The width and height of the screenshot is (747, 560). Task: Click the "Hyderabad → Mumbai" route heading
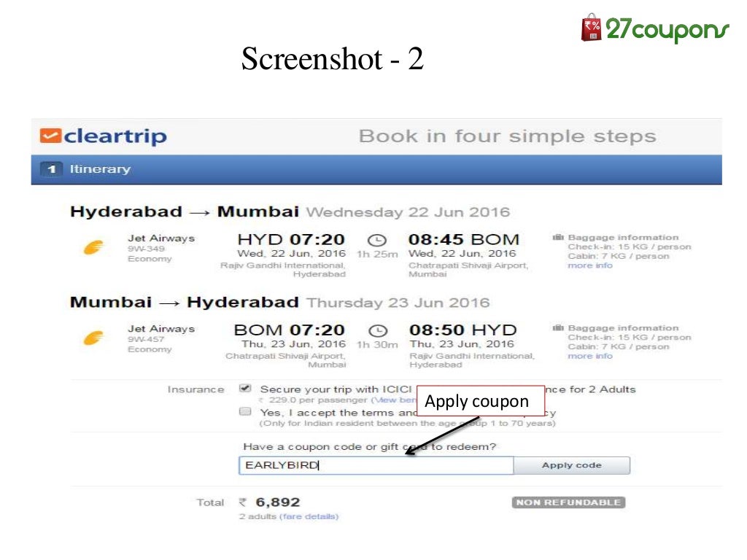(x=185, y=211)
